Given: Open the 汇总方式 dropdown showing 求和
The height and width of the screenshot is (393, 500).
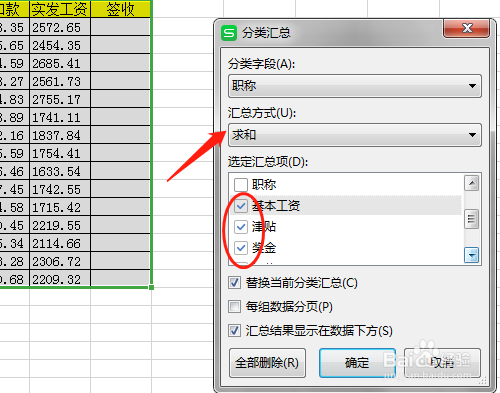Looking at the screenshot, I should (355, 135).
